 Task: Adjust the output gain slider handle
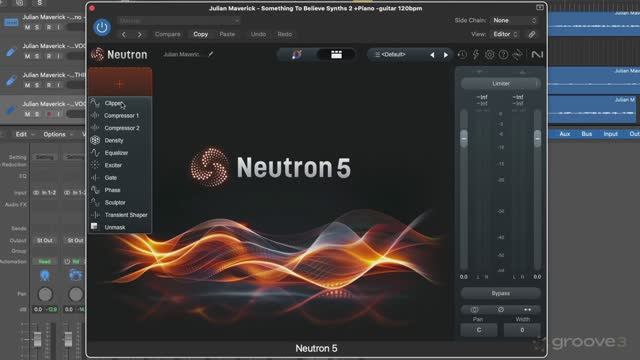(x=537, y=138)
